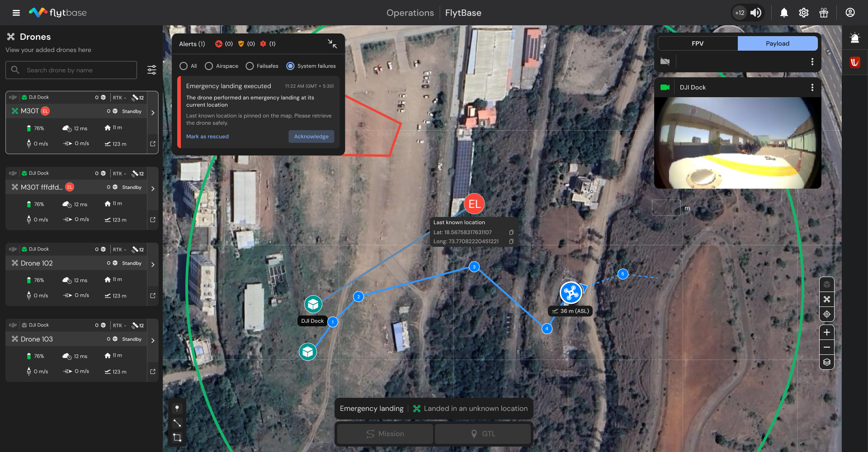
Task: Open M30T fffdfd drone external link icon
Action: [x=153, y=220]
